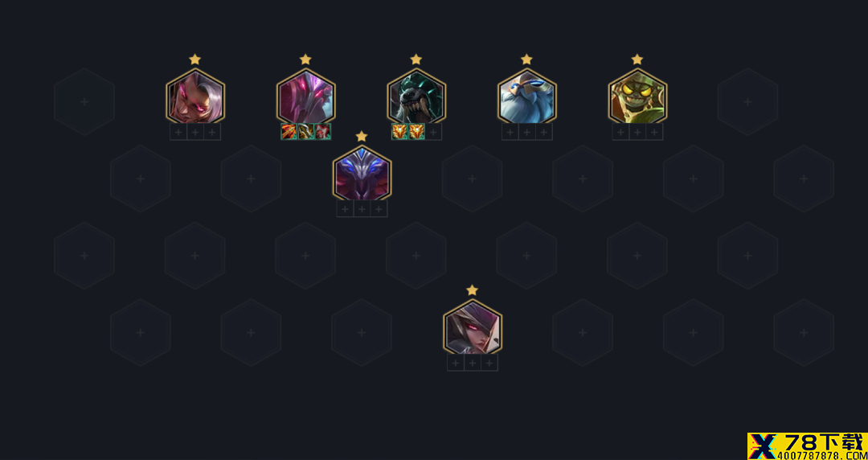This screenshot has height=460, width=868.
Task: Add an item in wolf champion's empty third slot
Action: 433,132
